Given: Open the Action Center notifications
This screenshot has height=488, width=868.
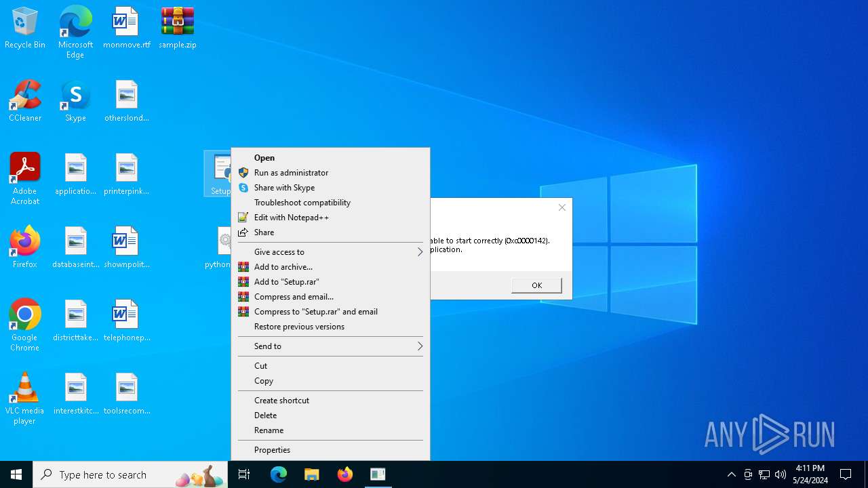Looking at the screenshot, I should tap(846, 474).
